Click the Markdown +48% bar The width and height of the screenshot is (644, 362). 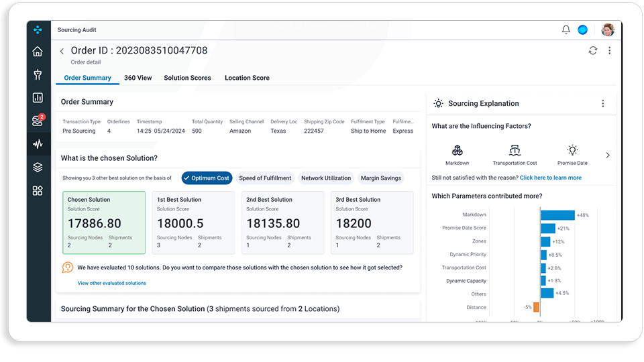point(557,215)
